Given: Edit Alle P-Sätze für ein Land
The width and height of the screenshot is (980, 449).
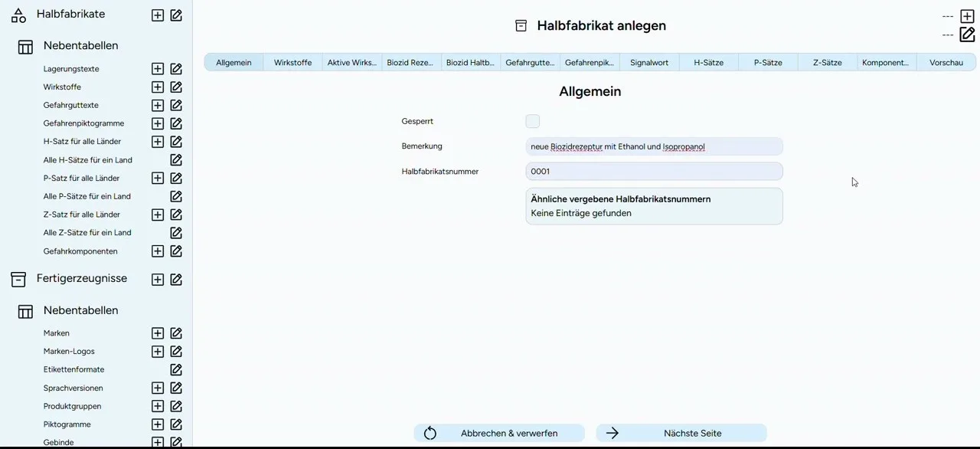Looking at the screenshot, I should tap(176, 196).
